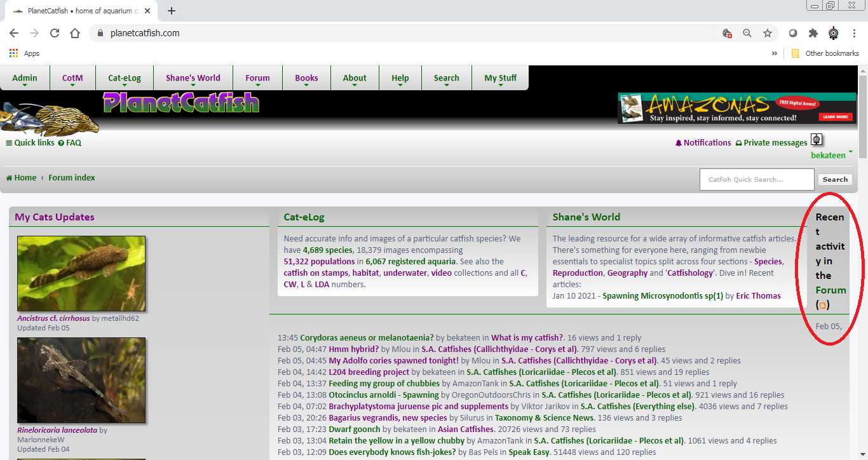868x460 pixels.
Task: Open the Forum menu
Action: pos(257,78)
